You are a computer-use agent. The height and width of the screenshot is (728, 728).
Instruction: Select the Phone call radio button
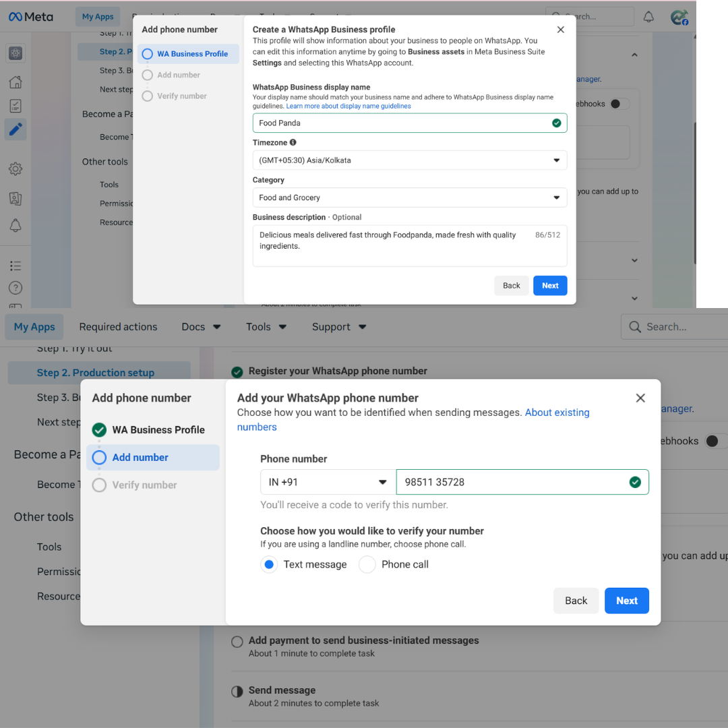(367, 564)
